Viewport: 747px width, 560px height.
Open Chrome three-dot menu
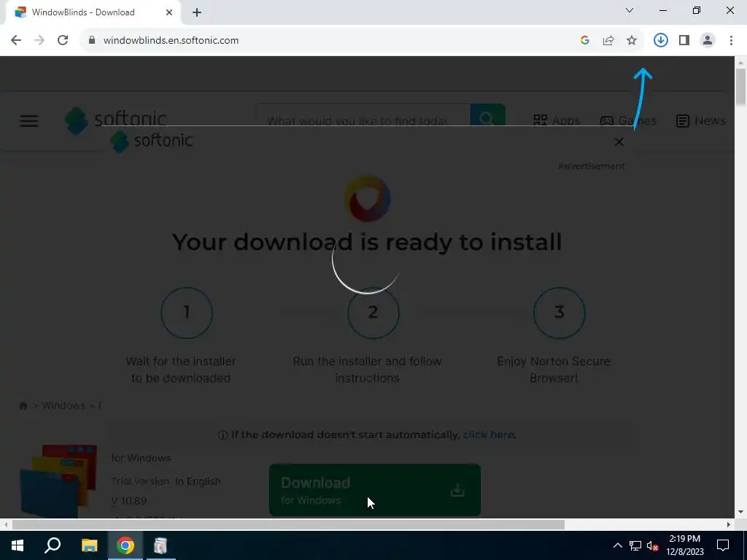pyautogui.click(x=731, y=40)
